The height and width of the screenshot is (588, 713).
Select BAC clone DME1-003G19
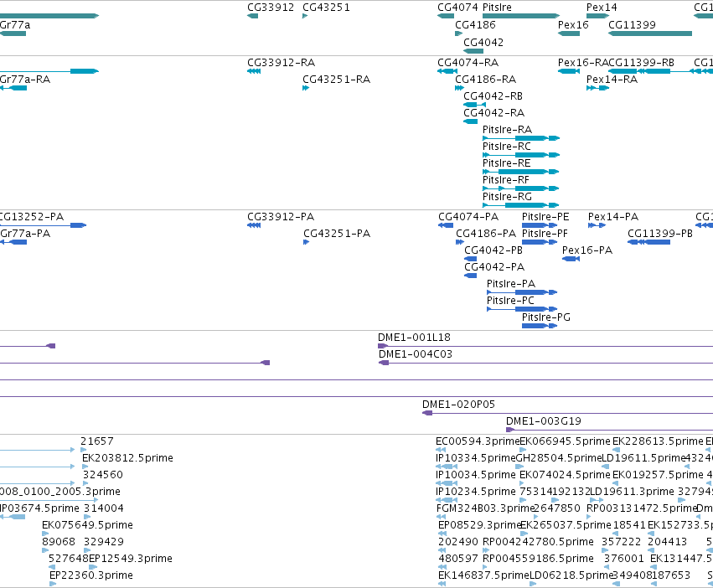tap(544, 421)
